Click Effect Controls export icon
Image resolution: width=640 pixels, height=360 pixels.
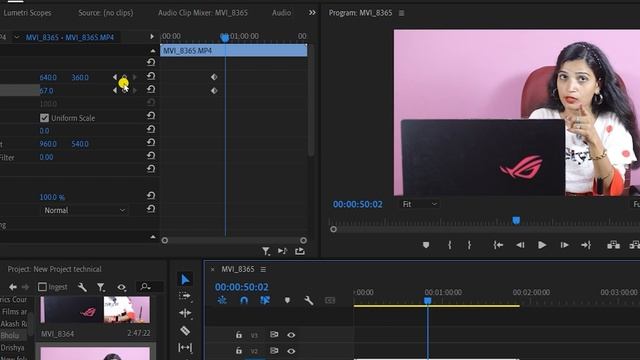(300, 251)
